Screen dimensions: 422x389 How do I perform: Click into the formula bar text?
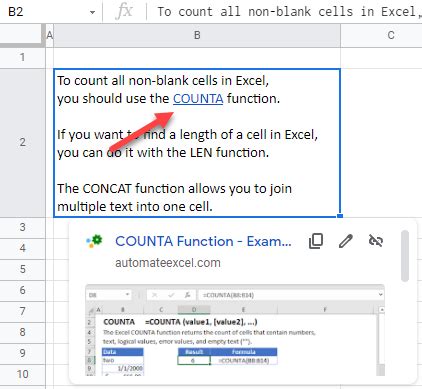coord(289,12)
